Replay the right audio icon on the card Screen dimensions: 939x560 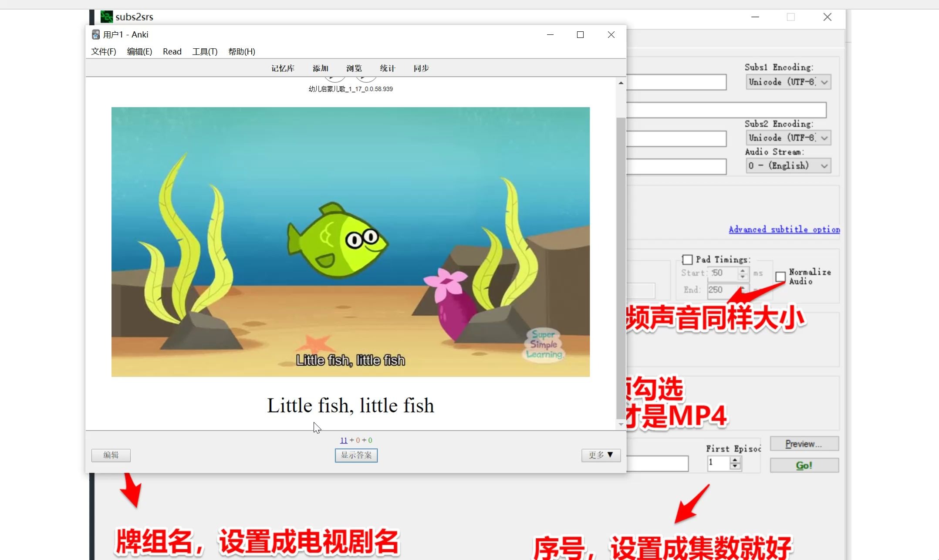coord(366,77)
